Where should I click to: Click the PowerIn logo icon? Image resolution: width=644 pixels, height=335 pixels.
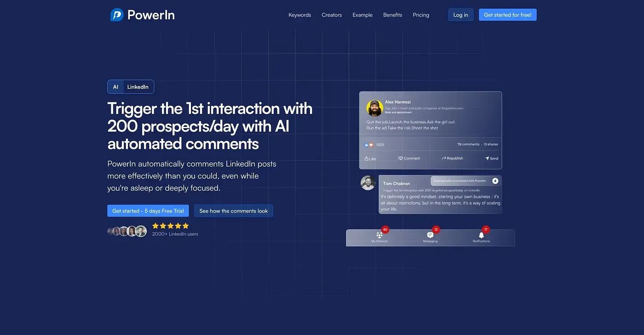point(117,15)
